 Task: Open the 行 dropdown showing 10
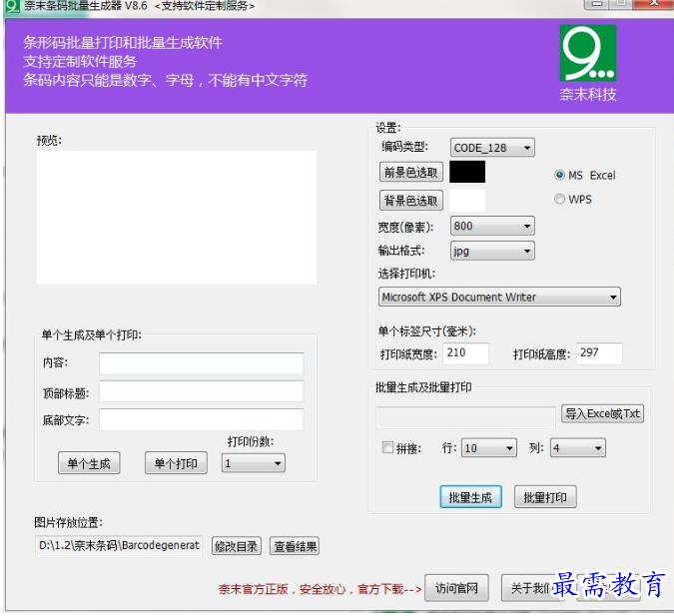[x=488, y=448]
